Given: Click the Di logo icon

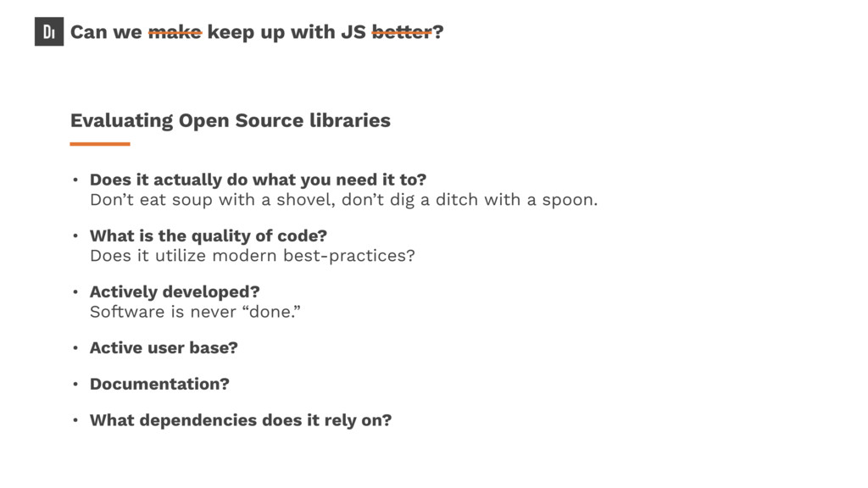Looking at the screenshot, I should pyautogui.click(x=49, y=31).
